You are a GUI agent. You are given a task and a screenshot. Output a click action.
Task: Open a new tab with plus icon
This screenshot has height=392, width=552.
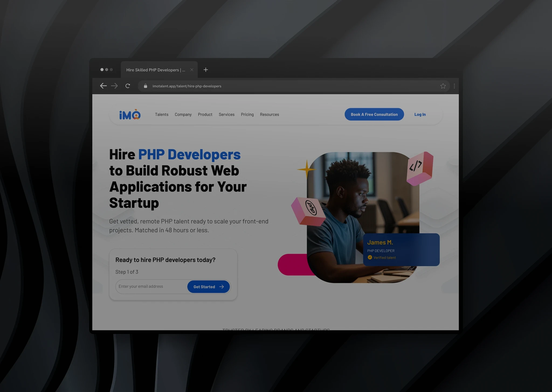[x=206, y=70]
